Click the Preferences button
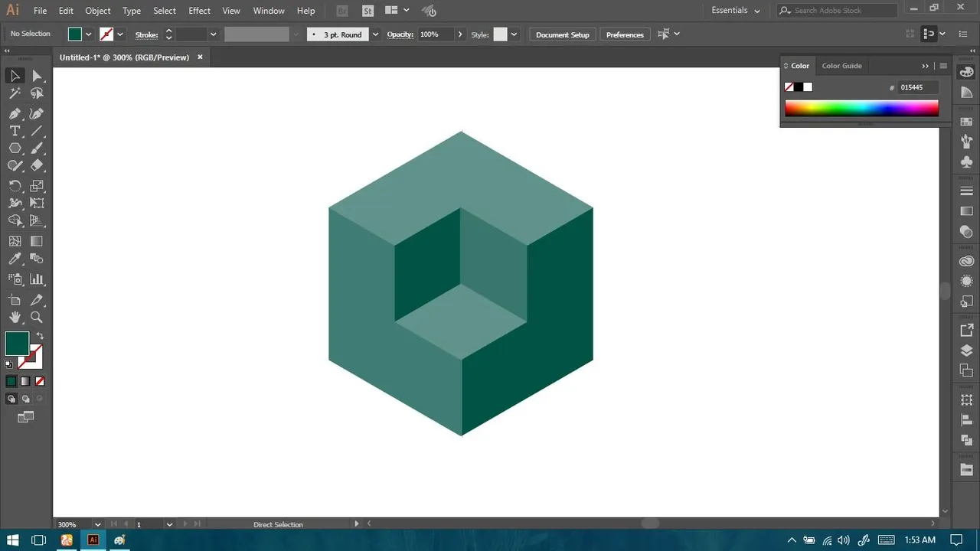The height and width of the screenshot is (551, 980). tap(625, 34)
